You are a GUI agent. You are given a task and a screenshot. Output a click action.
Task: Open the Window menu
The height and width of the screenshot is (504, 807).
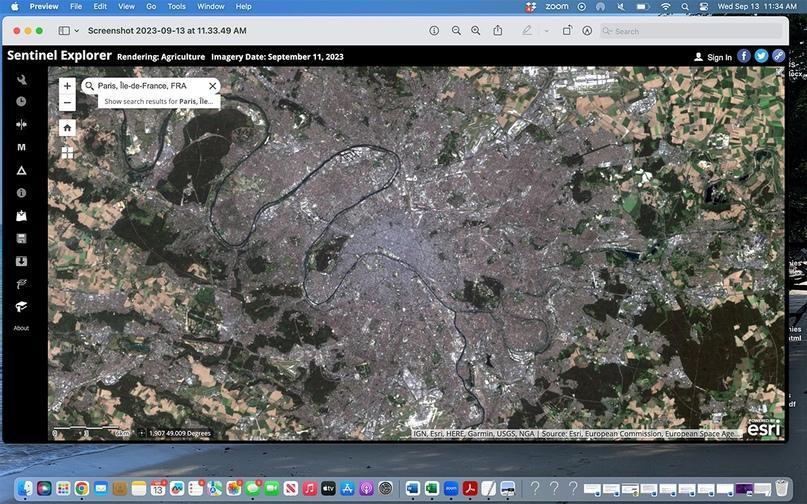pyautogui.click(x=211, y=7)
